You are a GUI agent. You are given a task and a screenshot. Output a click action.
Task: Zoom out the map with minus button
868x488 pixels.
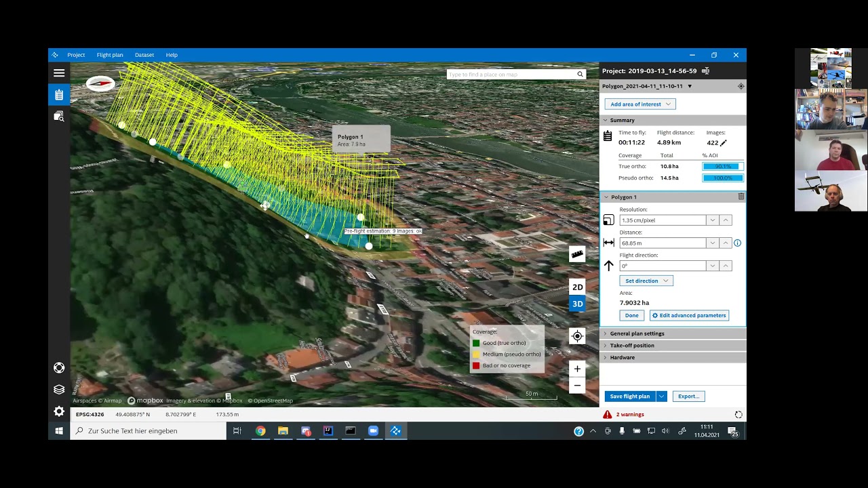point(577,386)
